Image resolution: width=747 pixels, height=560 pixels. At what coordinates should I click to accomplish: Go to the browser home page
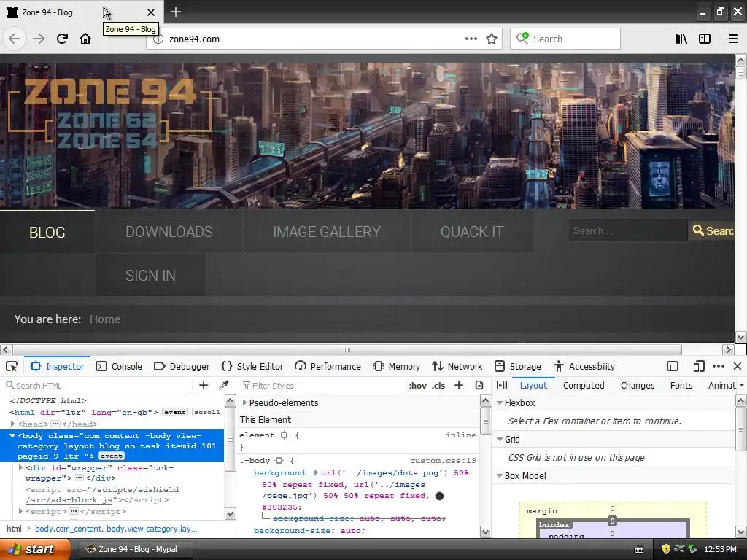point(85,39)
